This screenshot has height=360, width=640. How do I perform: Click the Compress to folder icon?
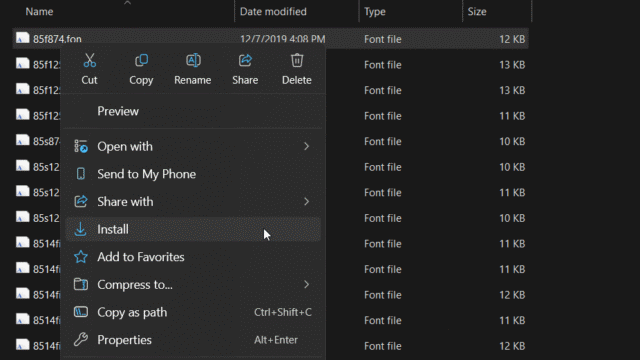coord(81,284)
